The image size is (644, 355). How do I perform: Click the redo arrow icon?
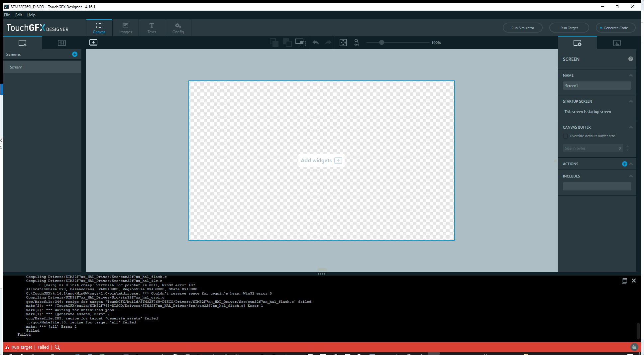tap(328, 43)
